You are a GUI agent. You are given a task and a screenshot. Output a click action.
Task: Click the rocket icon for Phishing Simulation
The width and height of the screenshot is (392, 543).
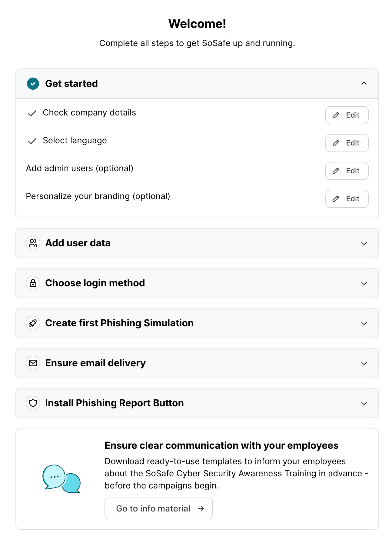(33, 323)
